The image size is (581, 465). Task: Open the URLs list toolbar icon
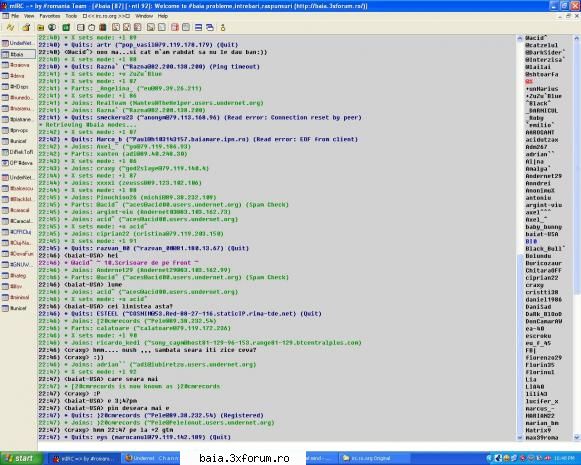[186, 27]
